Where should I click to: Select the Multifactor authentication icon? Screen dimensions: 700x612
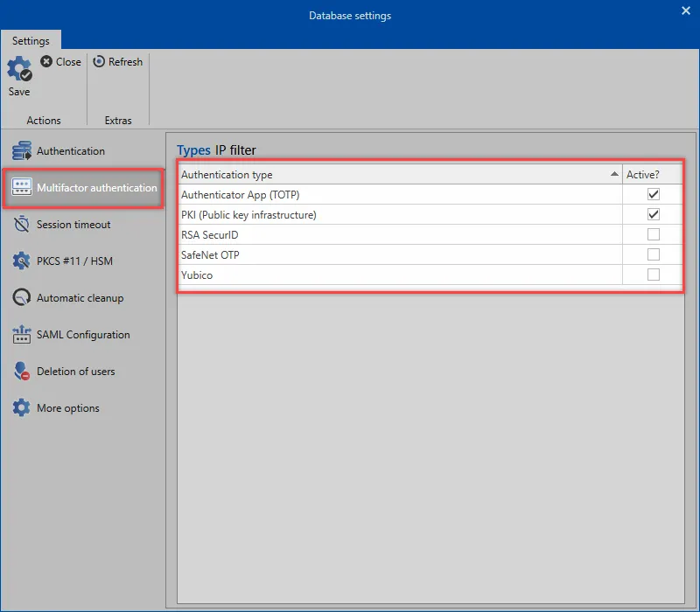tap(22, 188)
